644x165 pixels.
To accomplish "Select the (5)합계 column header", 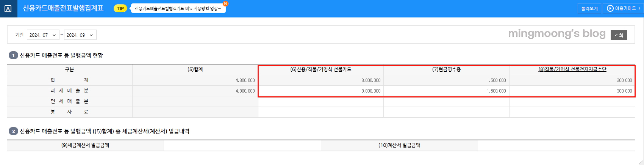I will coord(195,69).
